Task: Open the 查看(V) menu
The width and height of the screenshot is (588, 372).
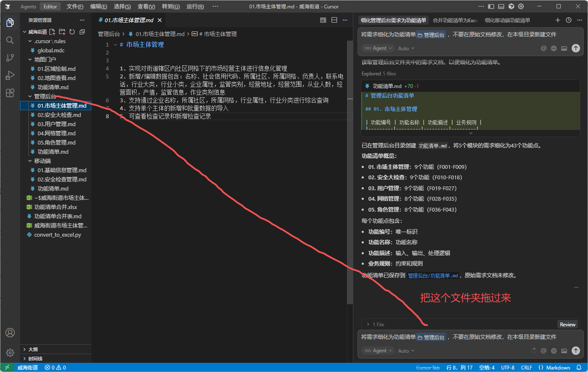Action: click(146, 7)
